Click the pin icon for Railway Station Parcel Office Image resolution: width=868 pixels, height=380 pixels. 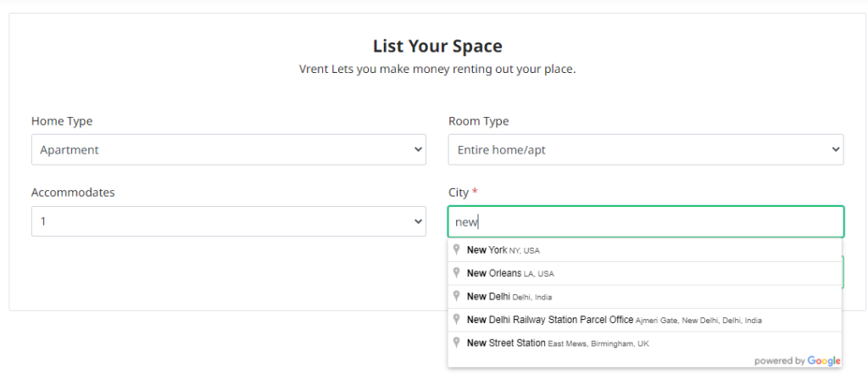pyautogui.click(x=456, y=319)
